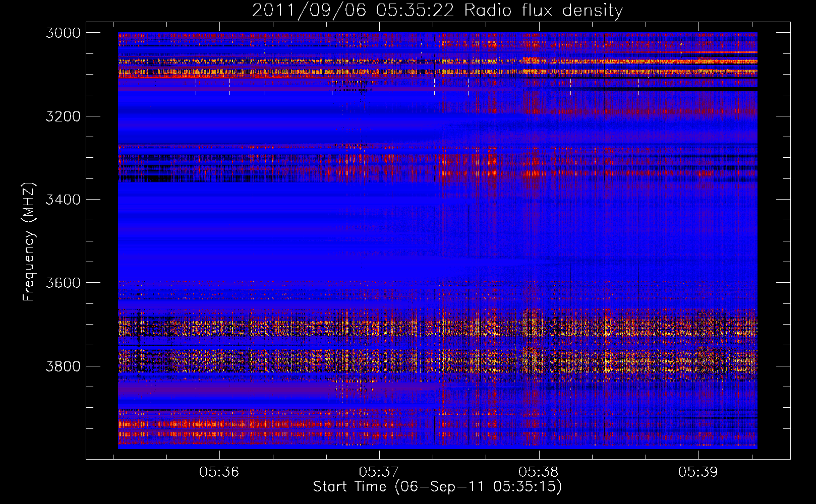Click the 05:37 time axis label

pos(379,472)
